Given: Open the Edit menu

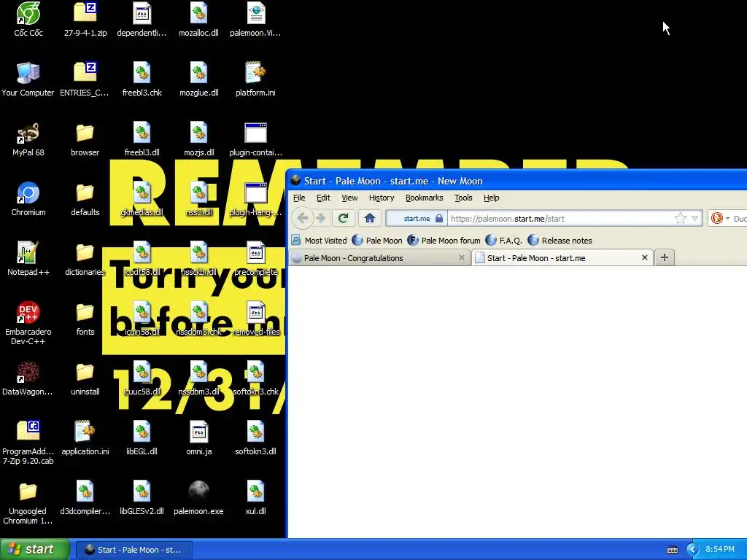Looking at the screenshot, I should (323, 198).
